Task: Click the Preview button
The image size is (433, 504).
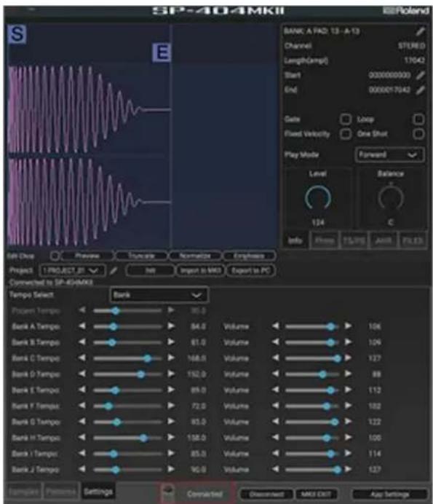Action: [x=87, y=256]
